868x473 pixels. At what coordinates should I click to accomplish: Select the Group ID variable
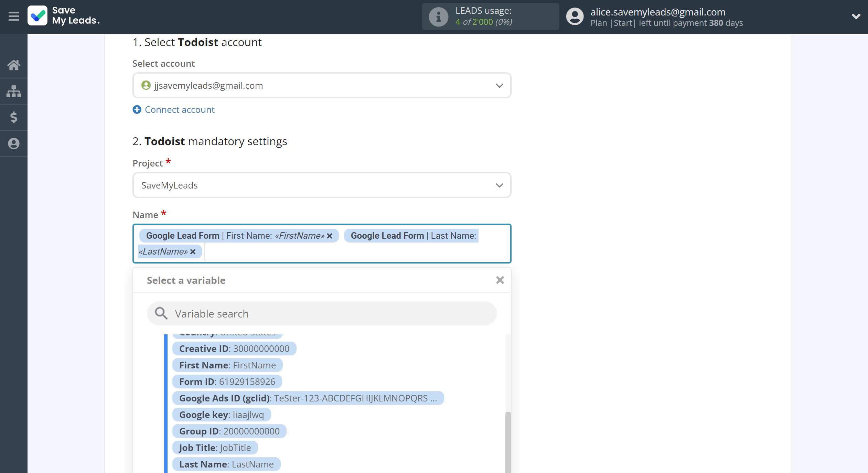point(229,431)
